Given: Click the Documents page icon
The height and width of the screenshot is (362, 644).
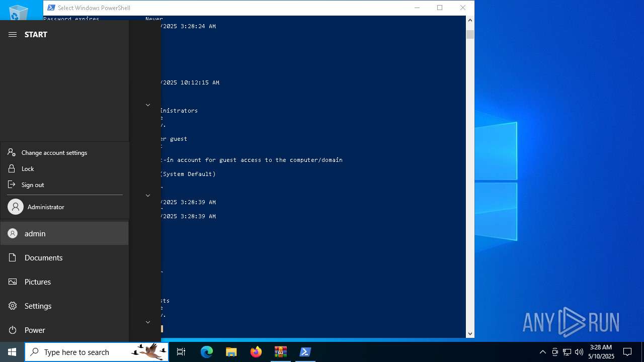Looking at the screenshot, I should 13,257.
